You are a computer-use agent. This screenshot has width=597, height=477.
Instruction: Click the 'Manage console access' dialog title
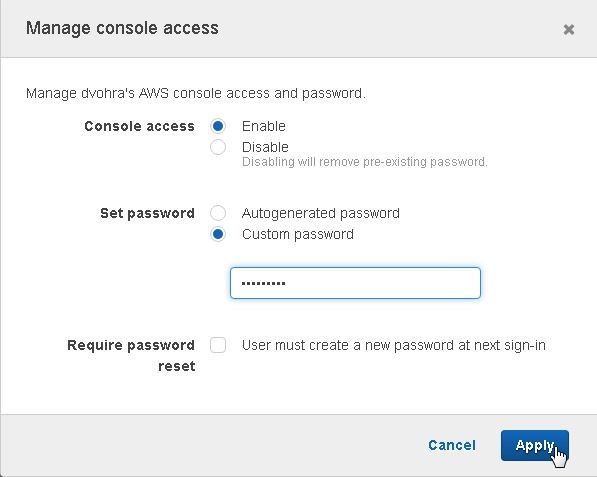point(122,28)
